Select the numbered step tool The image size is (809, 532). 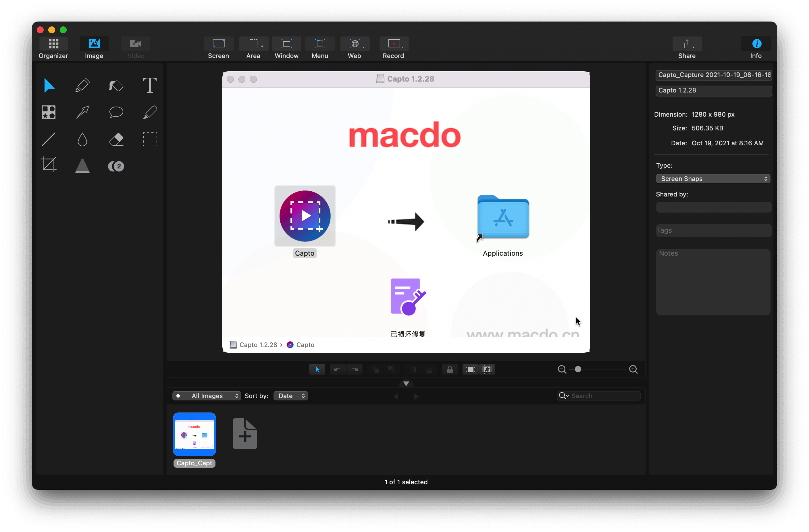pos(116,166)
